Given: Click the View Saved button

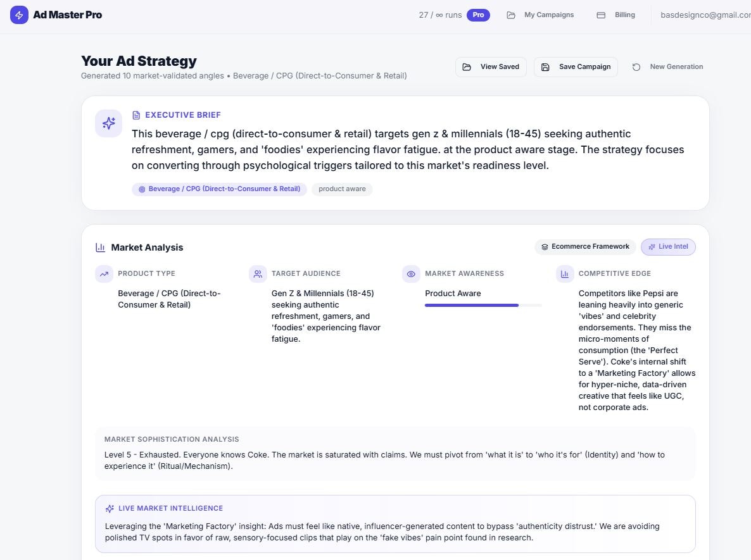Looking at the screenshot, I should coord(491,66).
